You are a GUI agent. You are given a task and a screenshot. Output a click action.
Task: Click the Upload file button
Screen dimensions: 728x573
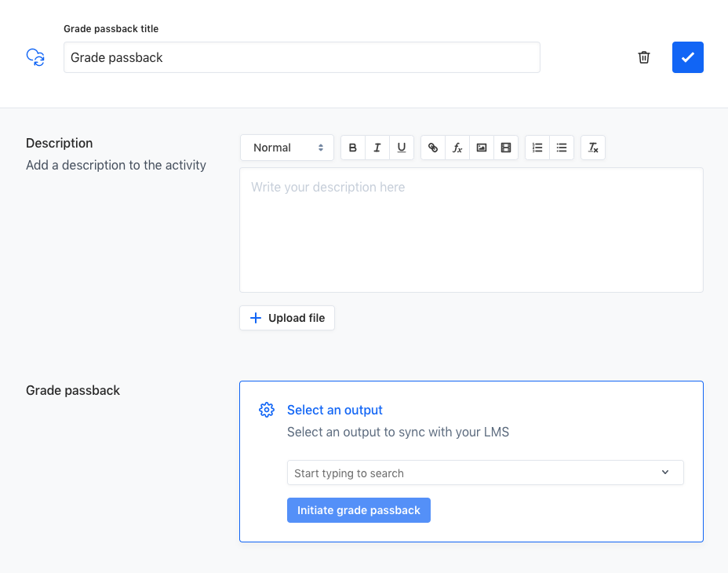286,317
